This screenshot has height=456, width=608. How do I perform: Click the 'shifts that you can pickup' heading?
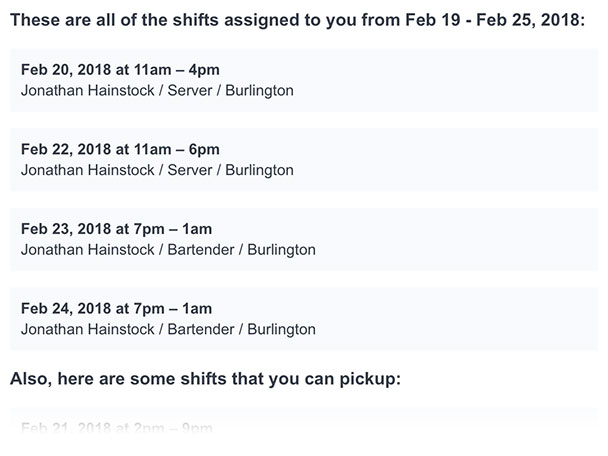coord(206,379)
